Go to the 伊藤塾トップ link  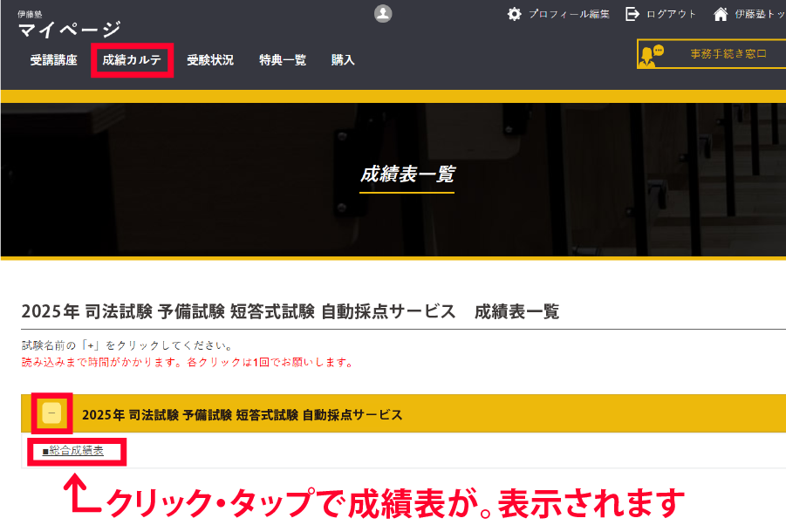pyautogui.click(x=759, y=14)
